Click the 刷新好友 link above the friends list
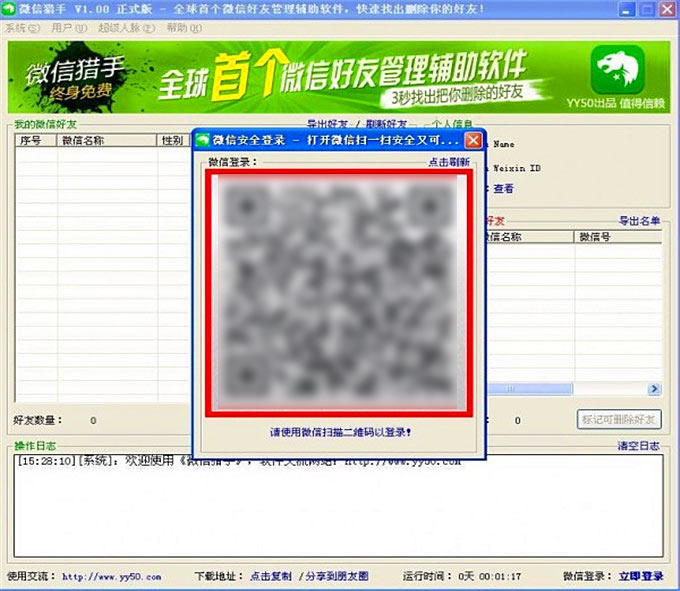 (x=386, y=124)
